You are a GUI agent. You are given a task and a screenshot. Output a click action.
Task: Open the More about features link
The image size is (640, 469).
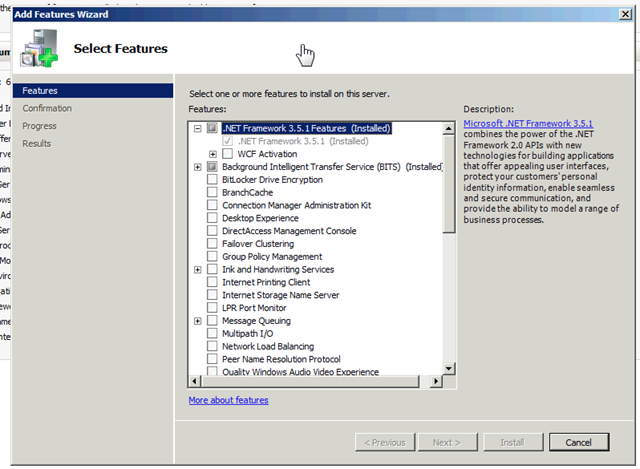[x=228, y=400]
